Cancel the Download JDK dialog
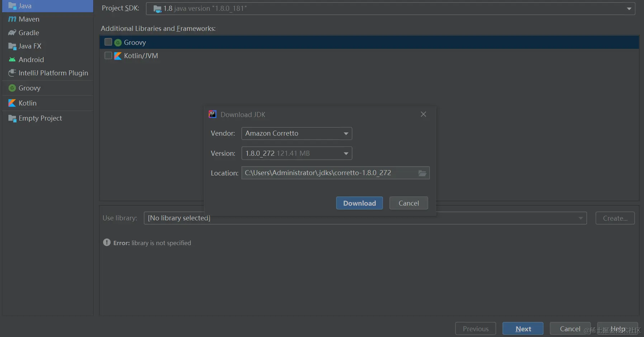Screen dimensions: 644x337 pos(409,203)
